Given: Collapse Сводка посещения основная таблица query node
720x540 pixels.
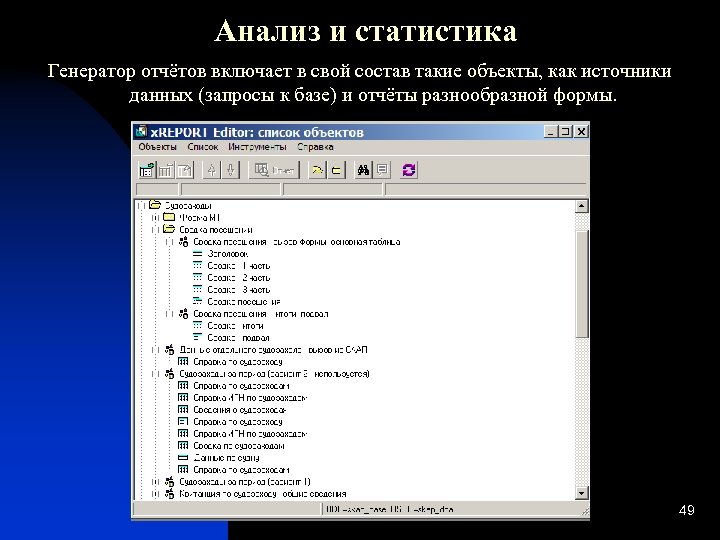Looking at the screenshot, I should pos(169,242).
